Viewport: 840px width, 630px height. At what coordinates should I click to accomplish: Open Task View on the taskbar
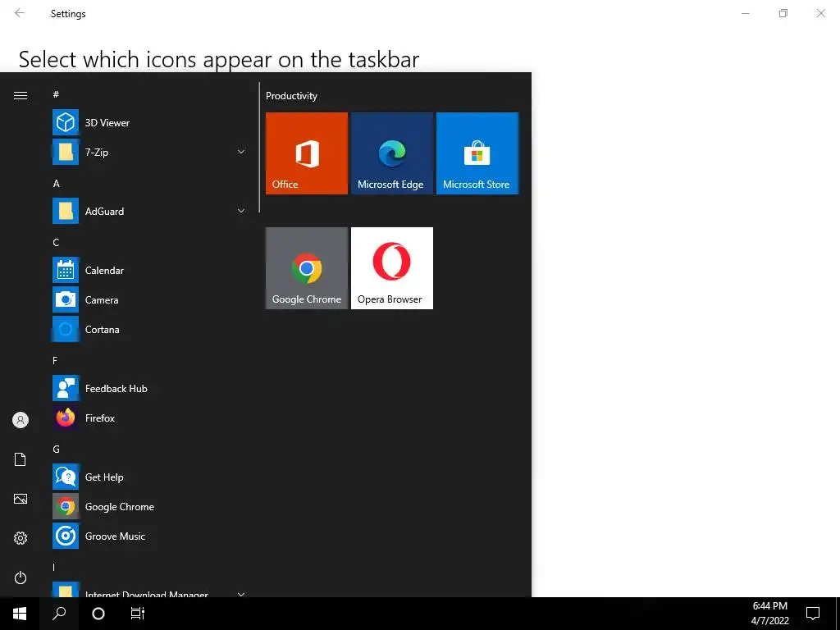coord(138,614)
